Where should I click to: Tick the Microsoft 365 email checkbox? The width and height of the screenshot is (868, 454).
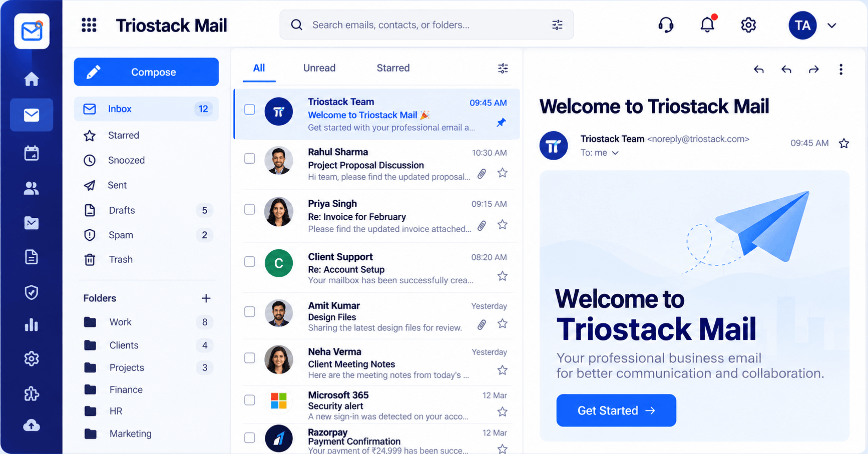point(250,400)
